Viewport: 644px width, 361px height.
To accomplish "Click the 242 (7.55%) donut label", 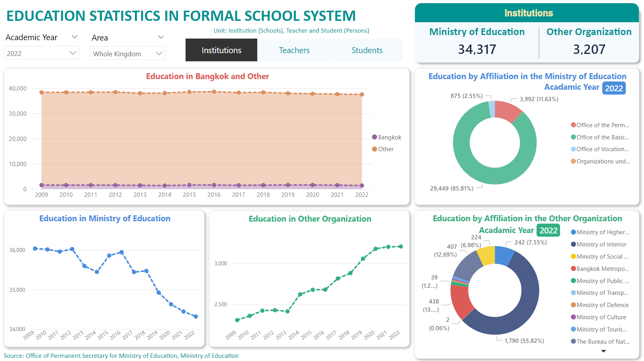I will tap(531, 243).
